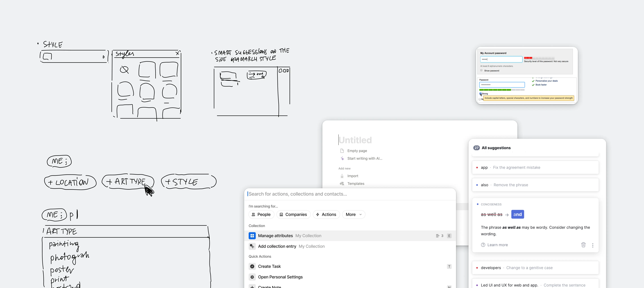Screen dimensions: 644x288
Task: Click the E shortcut badge on Manage attributes
Action: 449,236
